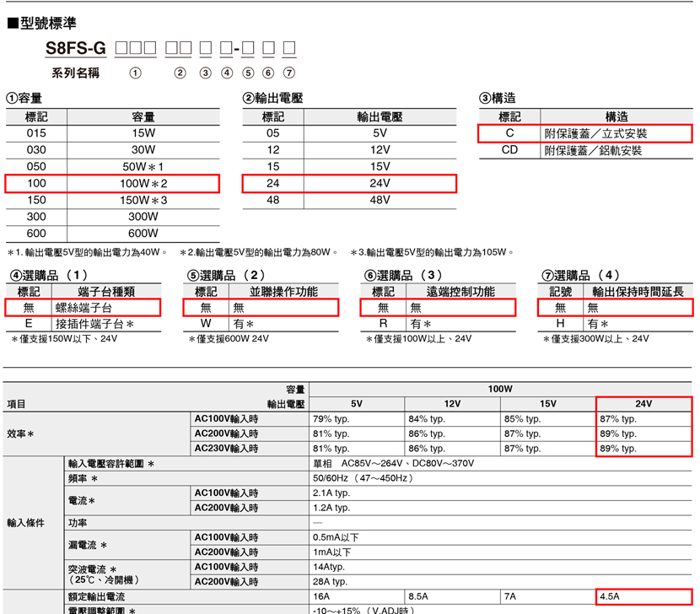Click the "效率＊" row label

point(20,434)
